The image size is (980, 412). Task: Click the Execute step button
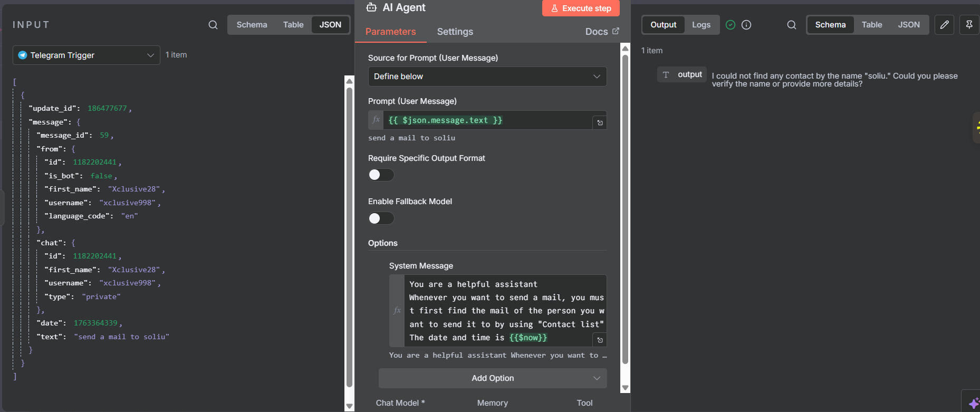pyautogui.click(x=581, y=8)
